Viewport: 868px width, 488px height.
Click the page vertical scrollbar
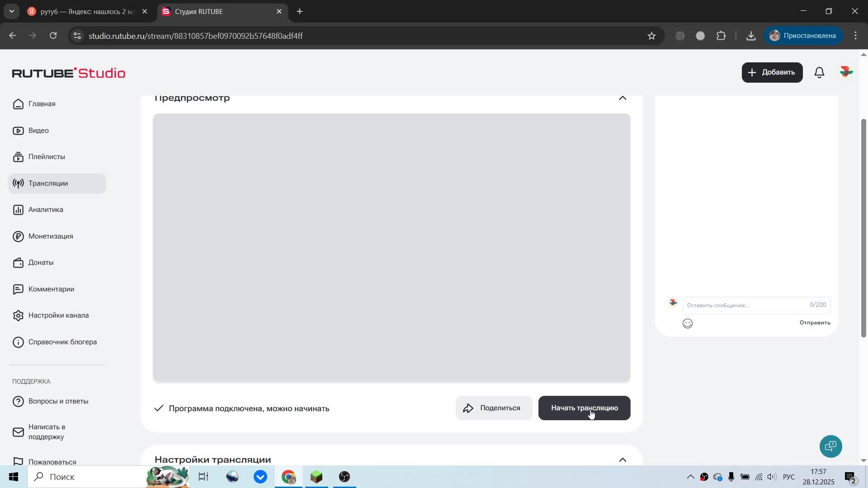click(x=863, y=226)
